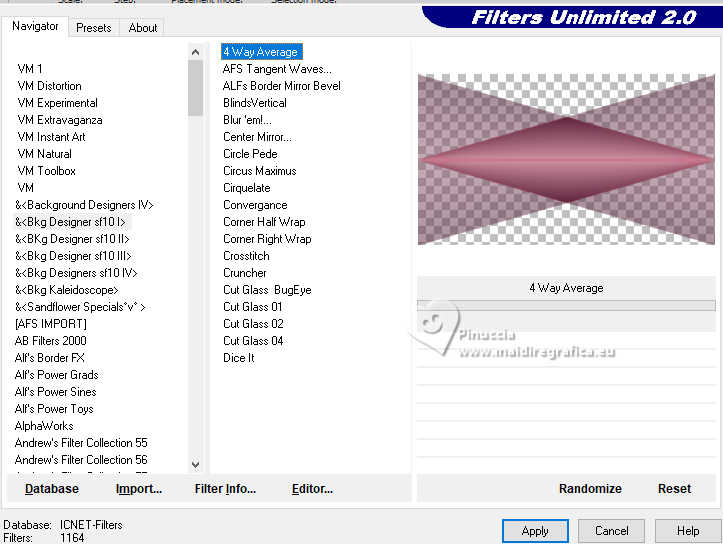Select BlindsVertical filter
Screen dimensions: 723x544
(255, 103)
